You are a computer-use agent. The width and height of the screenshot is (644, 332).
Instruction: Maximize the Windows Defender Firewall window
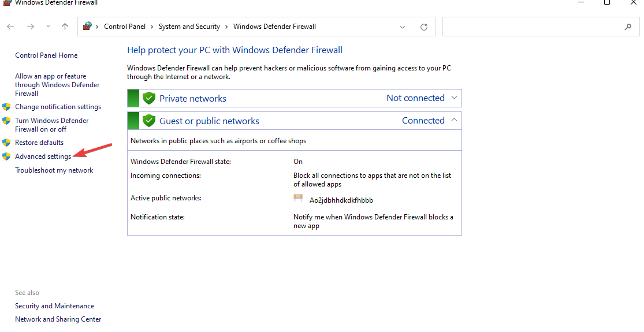coord(607,2)
